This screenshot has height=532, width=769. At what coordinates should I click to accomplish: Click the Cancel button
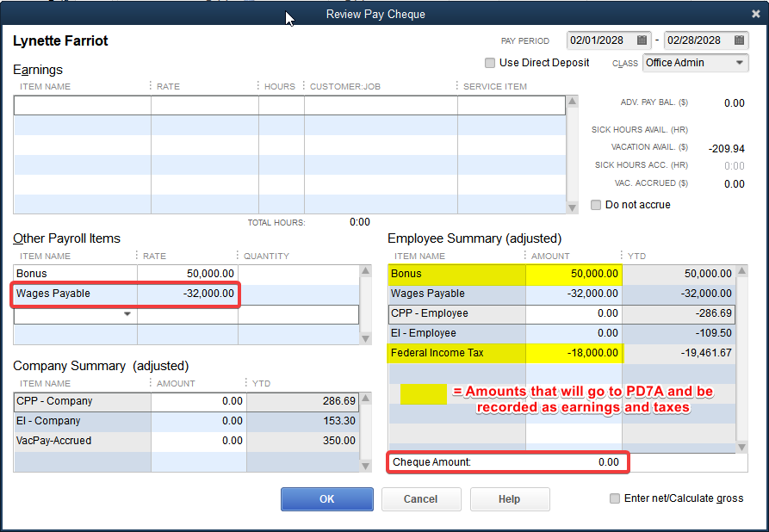[x=421, y=499]
